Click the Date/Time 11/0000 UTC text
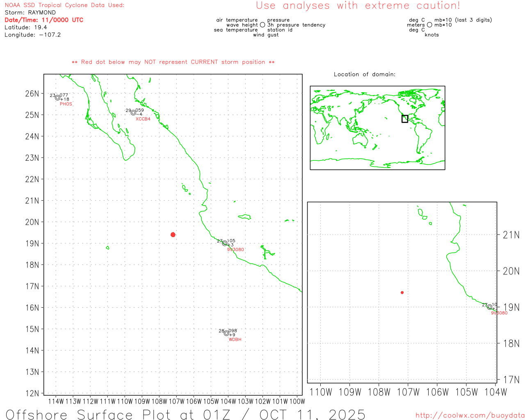The image size is (525, 420). click(x=44, y=20)
